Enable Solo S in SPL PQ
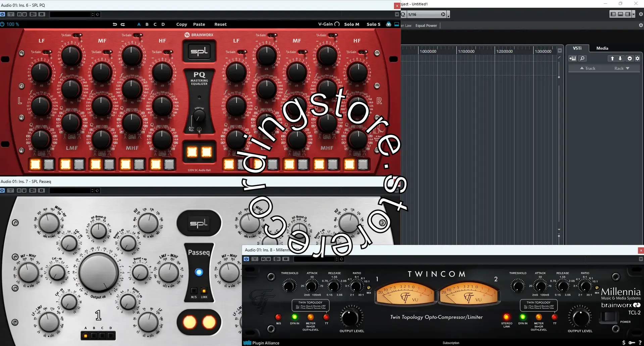Image resolution: width=644 pixels, height=346 pixels. (x=374, y=24)
